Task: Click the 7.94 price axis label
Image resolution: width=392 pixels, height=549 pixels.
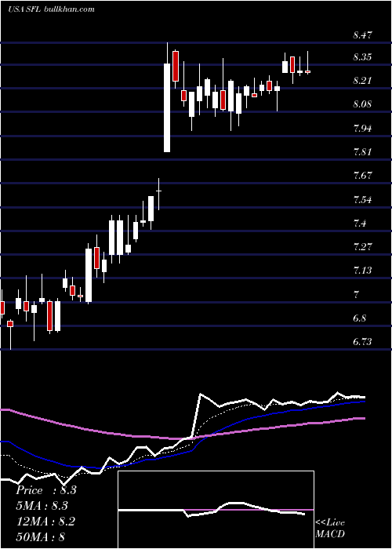Action: 362,128
